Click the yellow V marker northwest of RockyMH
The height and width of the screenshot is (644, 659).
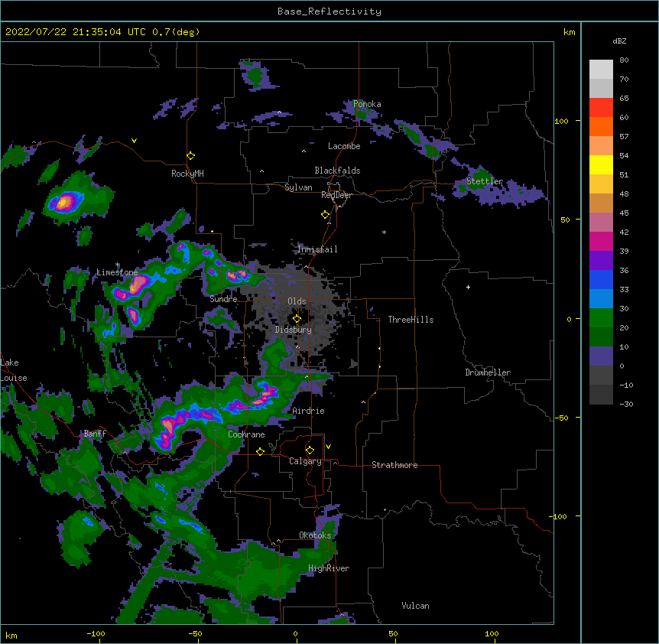point(134,141)
